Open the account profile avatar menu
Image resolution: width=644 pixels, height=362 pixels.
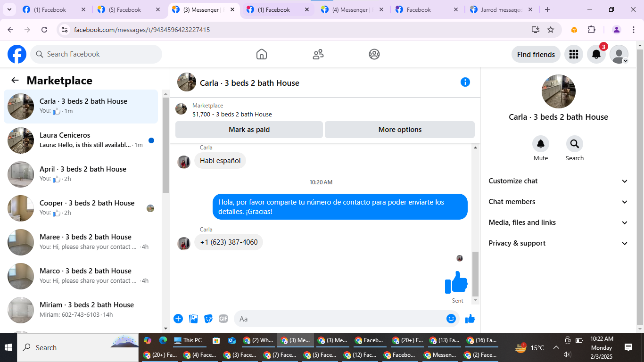[619, 54]
